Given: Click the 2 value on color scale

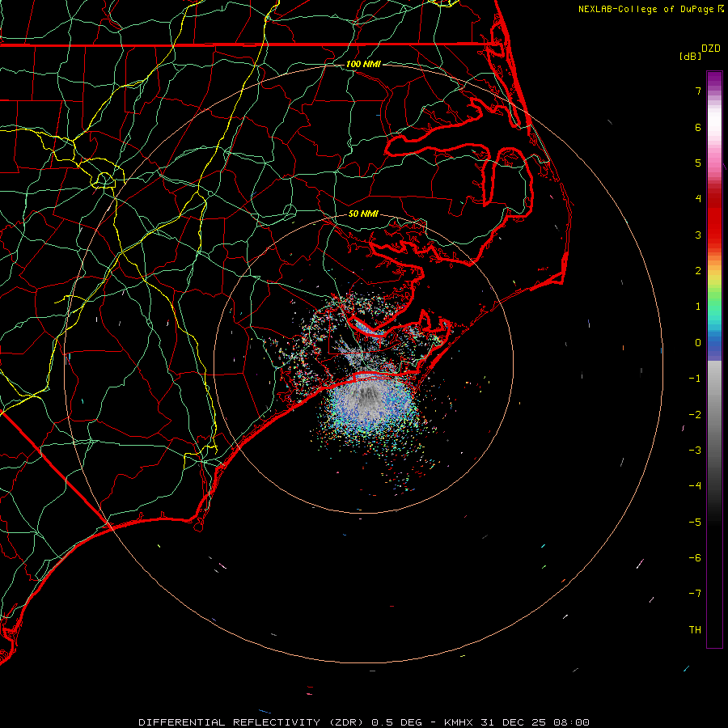Looking at the screenshot, I should pyautogui.click(x=698, y=271).
